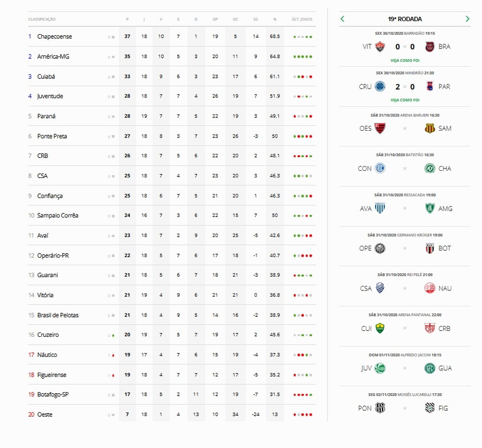The width and height of the screenshot is (482, 448).
Task: Click the Chapecoense crest next to CHA
Action: 430,168
